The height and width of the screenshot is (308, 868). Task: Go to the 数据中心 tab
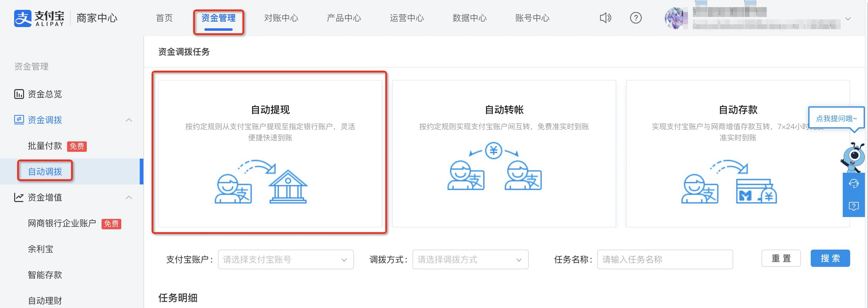click(x=469, y=18)
